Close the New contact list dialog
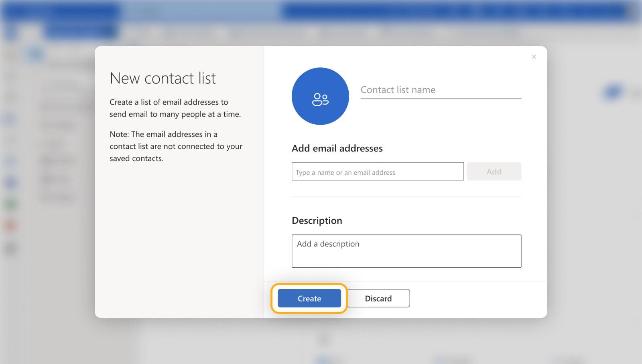The height and width of the screenshot is (364, 642). point(534,57)
